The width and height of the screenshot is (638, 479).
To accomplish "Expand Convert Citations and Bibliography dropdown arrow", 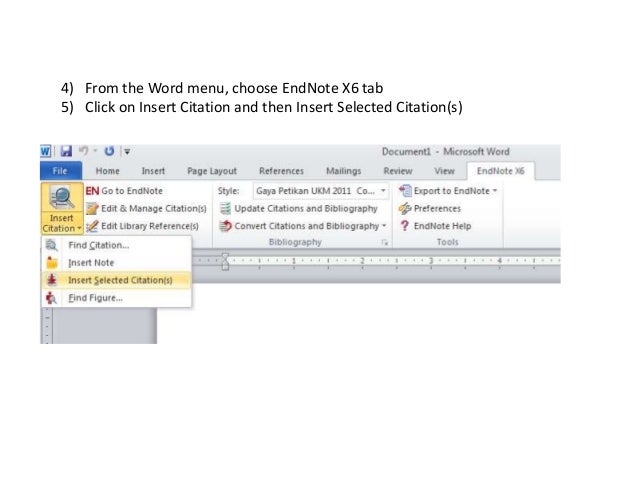I will tap(384, 226).
